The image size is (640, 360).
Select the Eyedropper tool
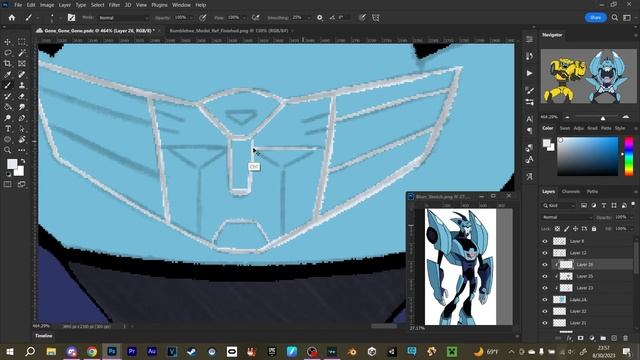point(7,75)
